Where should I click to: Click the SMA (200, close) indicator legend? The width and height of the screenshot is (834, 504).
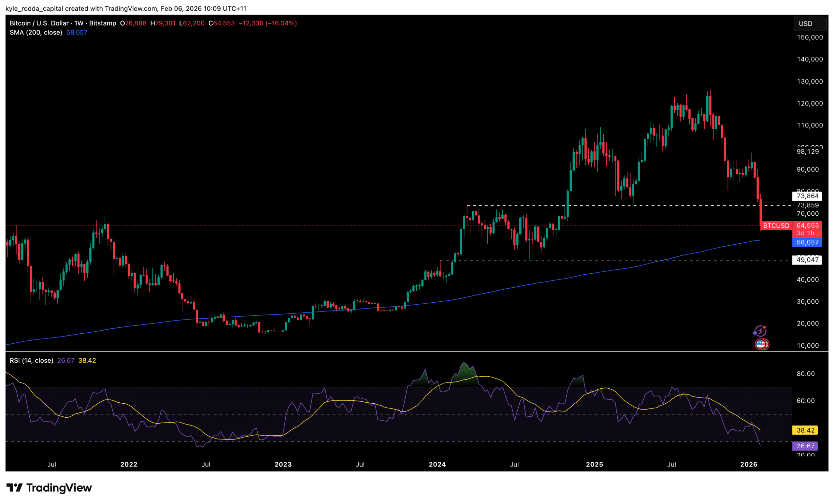click(x=36, y=33)
